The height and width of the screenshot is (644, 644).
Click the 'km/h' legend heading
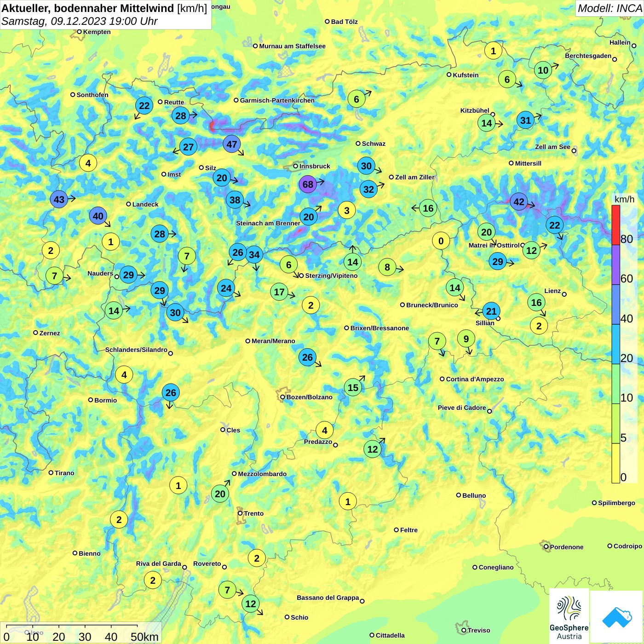tap(624, 199)
